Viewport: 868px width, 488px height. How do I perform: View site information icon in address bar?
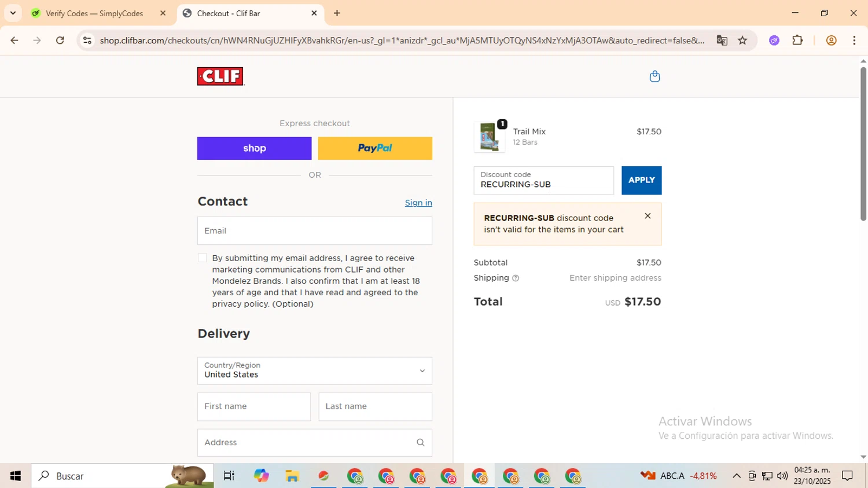pos(87,41)
